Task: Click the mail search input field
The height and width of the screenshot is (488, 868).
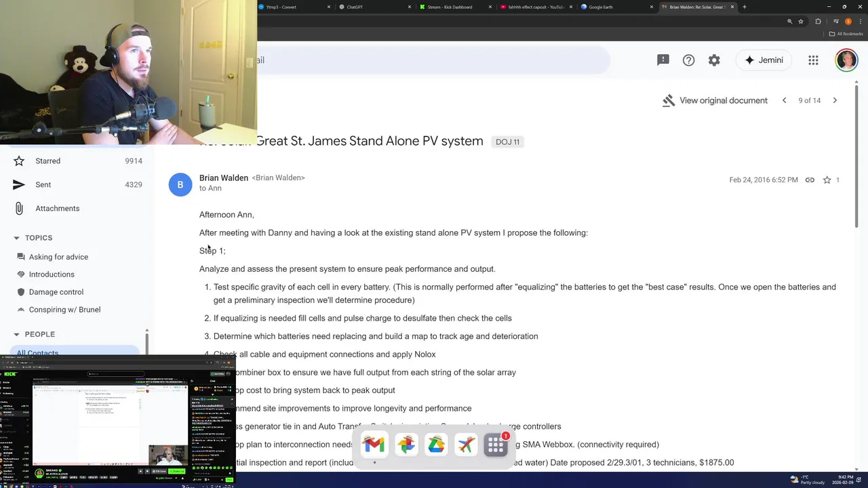Action: click(x=434, y=60)
